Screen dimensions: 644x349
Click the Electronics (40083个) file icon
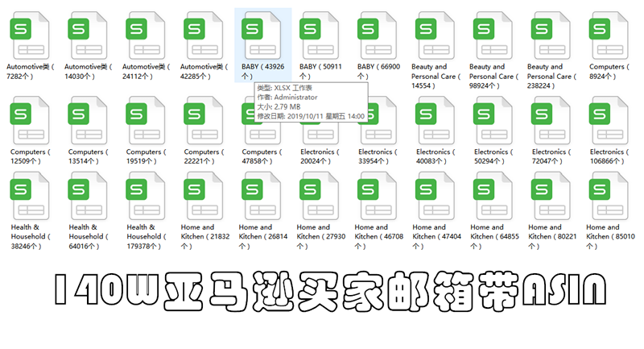point(436,120)
